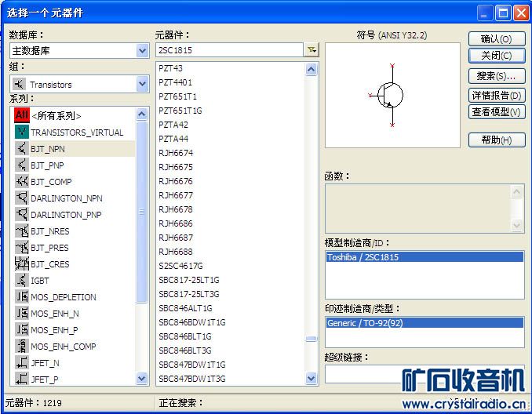Click the BJT_NPN transistor icon

(x=22, y=148)
